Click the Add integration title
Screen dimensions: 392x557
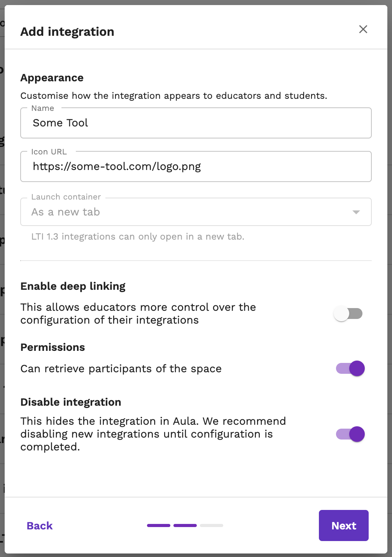pos(67,32)
